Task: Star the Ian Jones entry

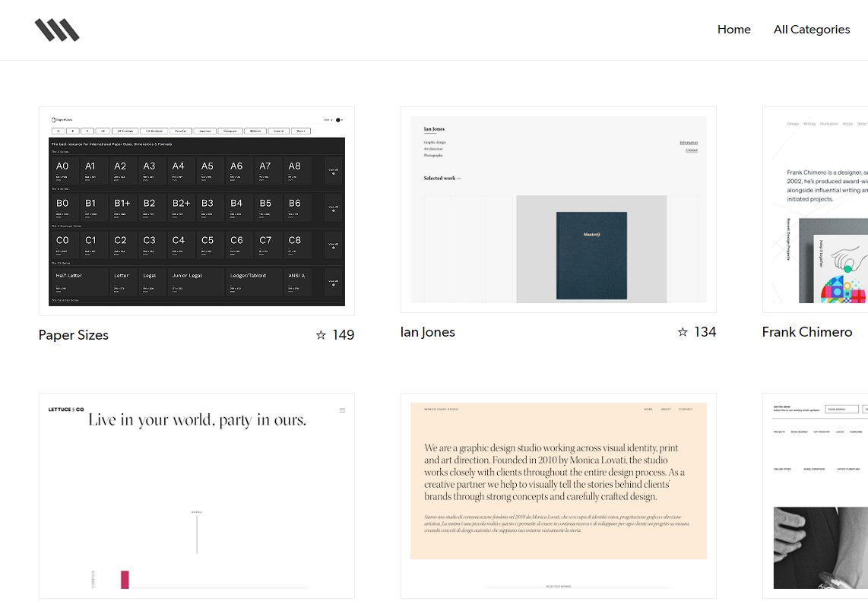Action: pyautogui.click(x=683, y=332)
